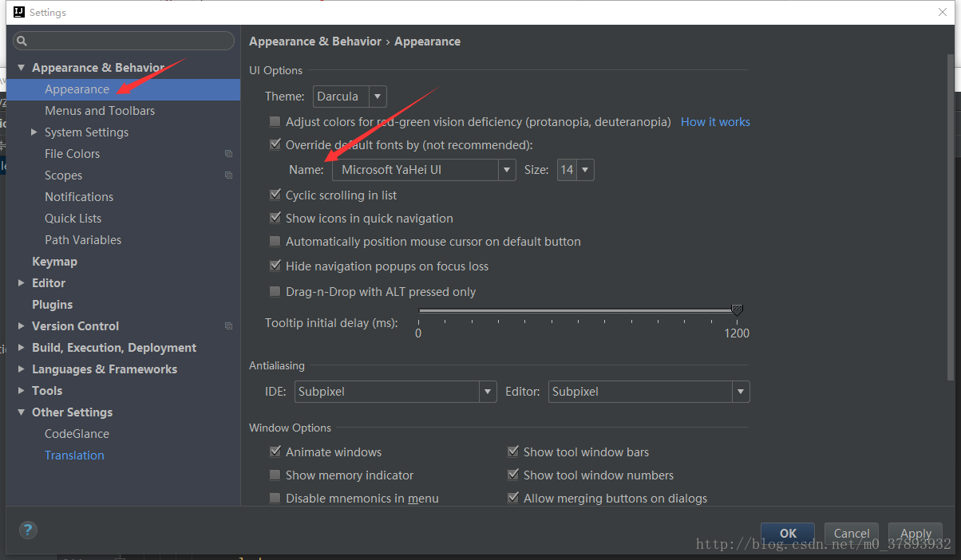The image size is (961, 560).
Task: Toggle Show tool window numbers
Action: coord(513,475)
